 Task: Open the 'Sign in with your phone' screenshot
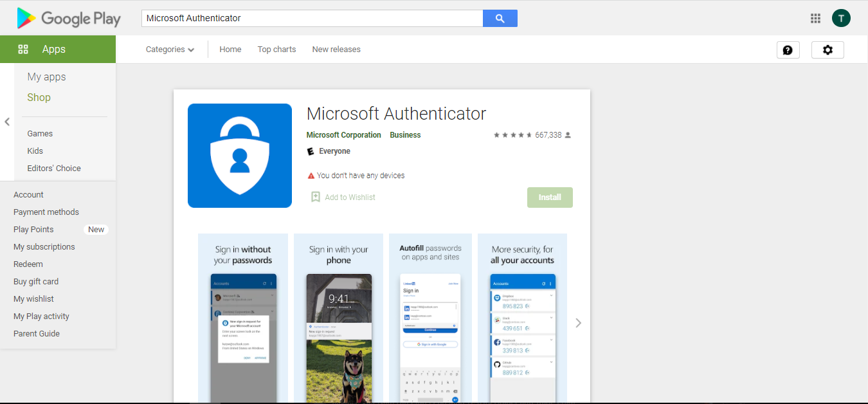(338, 318)
